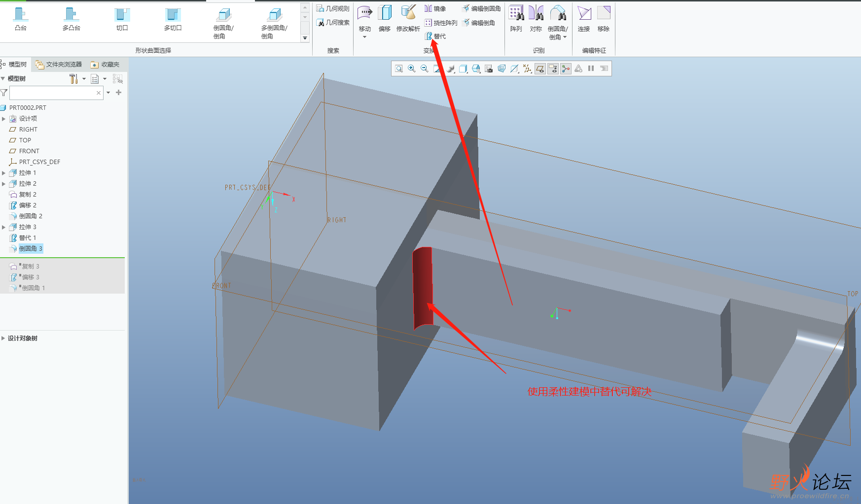Click the plus add-filter button
This screenshot has width=861, height=504.
click(118, 93)
